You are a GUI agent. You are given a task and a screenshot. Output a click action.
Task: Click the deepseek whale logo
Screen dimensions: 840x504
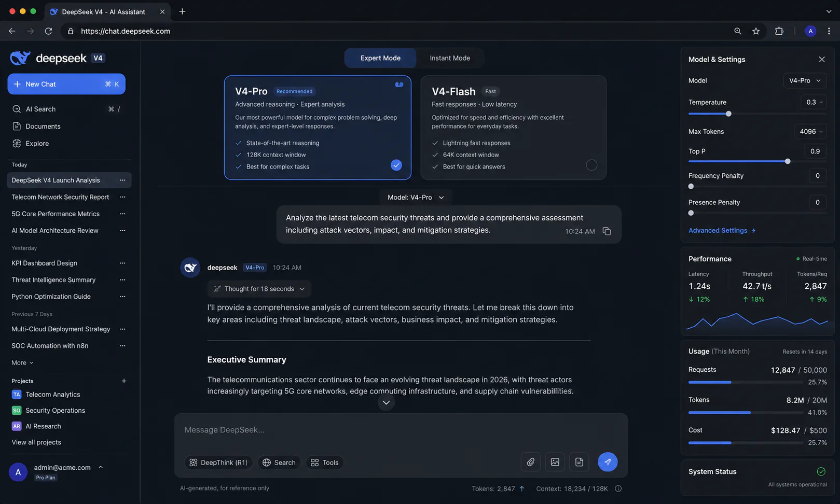[20, 58]
